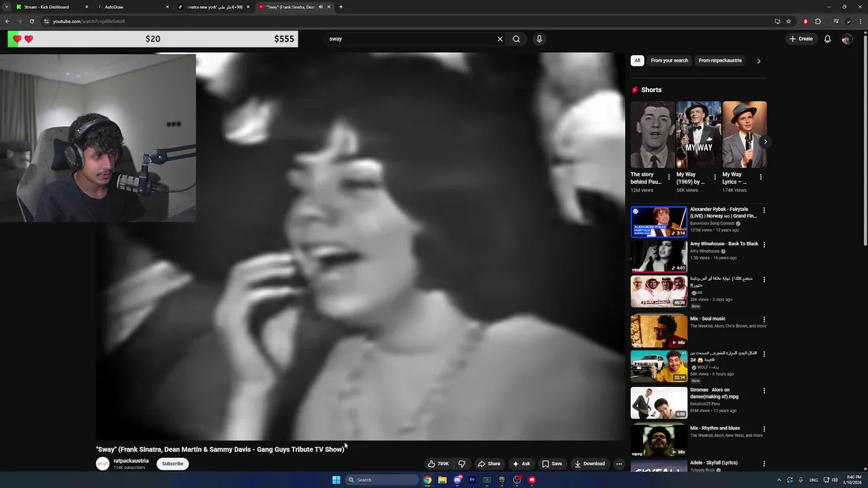This screenshot has height=488, width=868.
Task: Save video to playlist
Action: click(552, 464)
